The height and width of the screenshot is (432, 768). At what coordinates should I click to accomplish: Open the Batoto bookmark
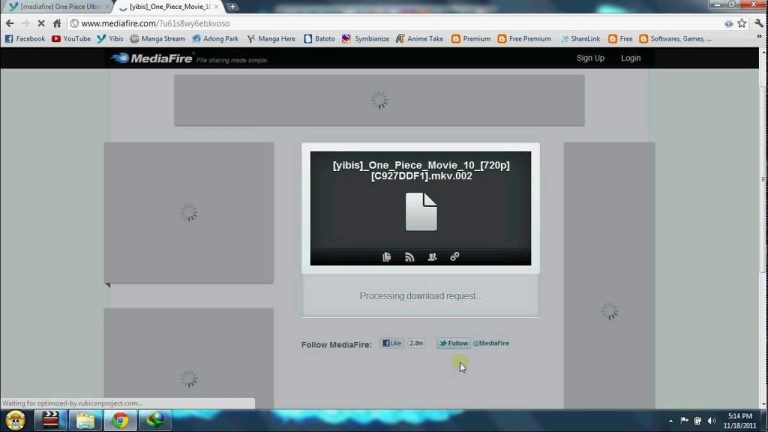pyautogui.click(x=319, y=38)
